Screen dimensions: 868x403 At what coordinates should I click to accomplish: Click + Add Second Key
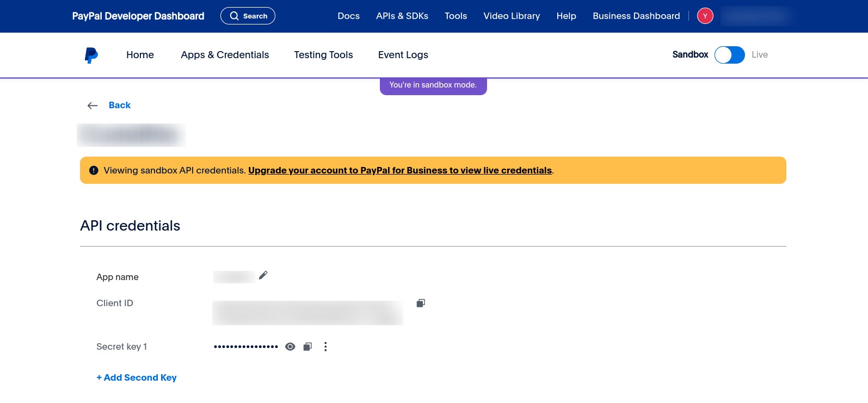coord(137,377)
